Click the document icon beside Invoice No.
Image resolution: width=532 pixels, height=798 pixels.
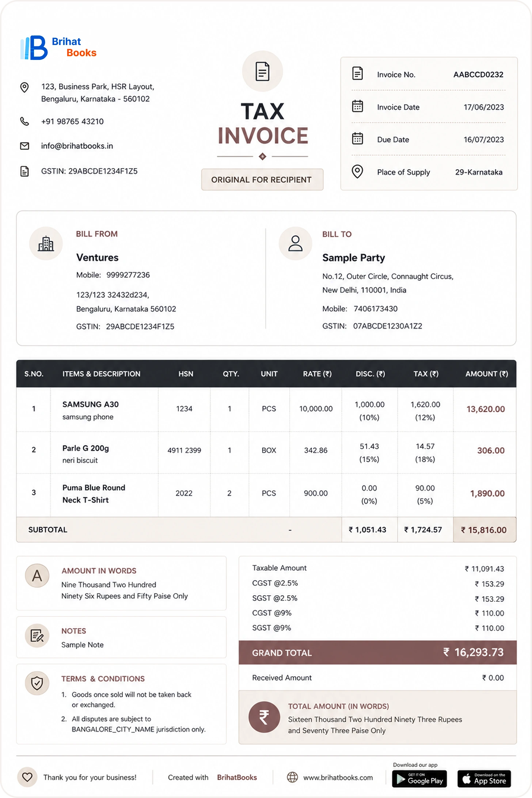click(x=357, y=73)
